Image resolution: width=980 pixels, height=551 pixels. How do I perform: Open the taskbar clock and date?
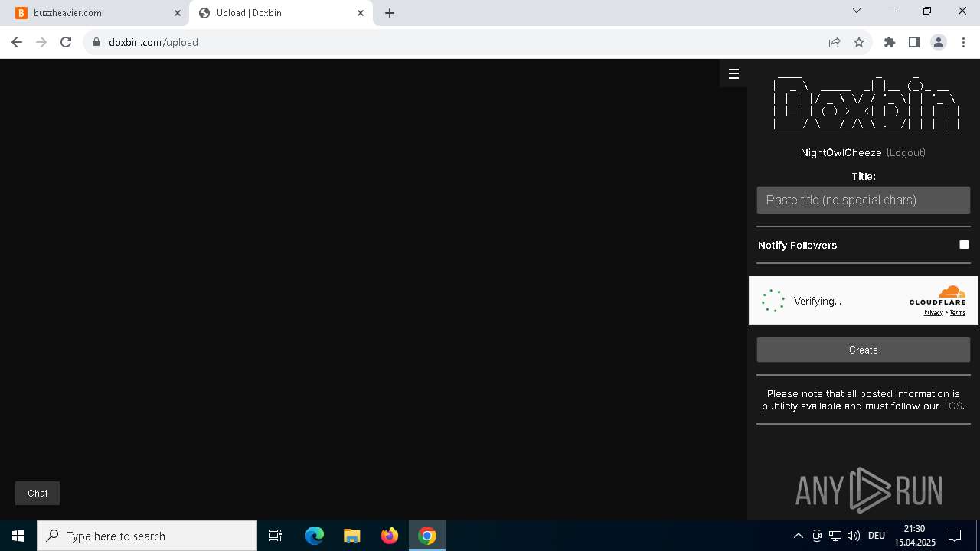(915, 536)
